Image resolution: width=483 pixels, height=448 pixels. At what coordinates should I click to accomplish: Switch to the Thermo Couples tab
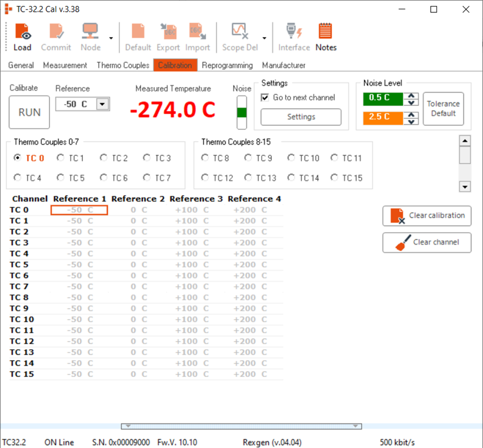coord(123,65)
